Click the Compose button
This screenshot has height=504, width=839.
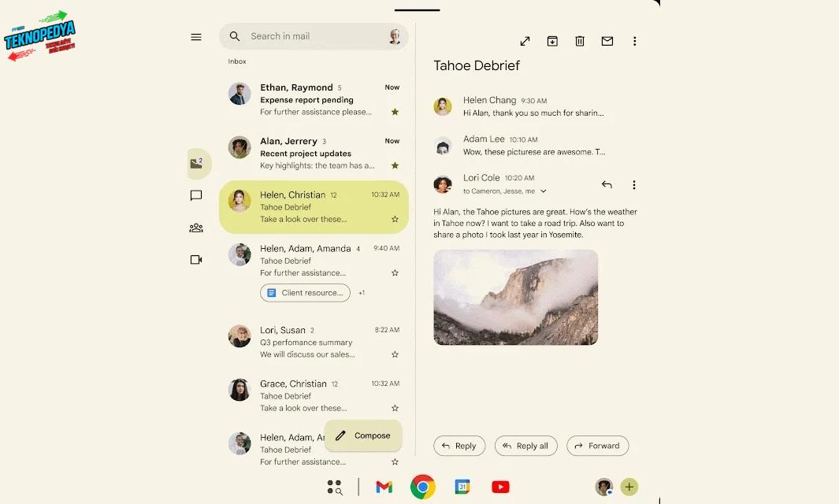coord(363,435)
